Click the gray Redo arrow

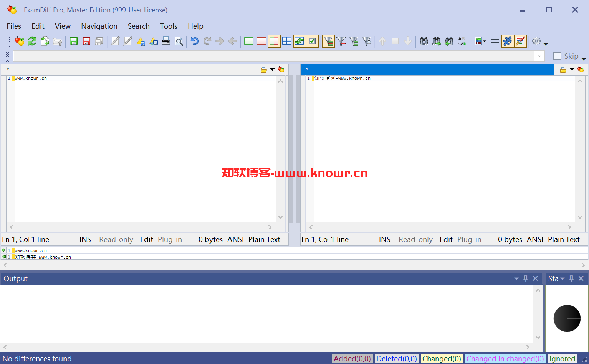pos(207,41)
